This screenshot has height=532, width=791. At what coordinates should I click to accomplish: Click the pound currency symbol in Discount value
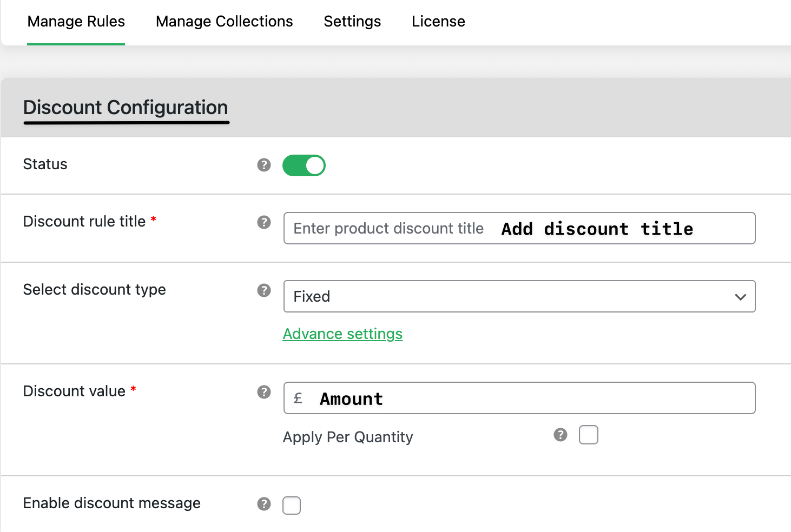click(x=298, y=397)
